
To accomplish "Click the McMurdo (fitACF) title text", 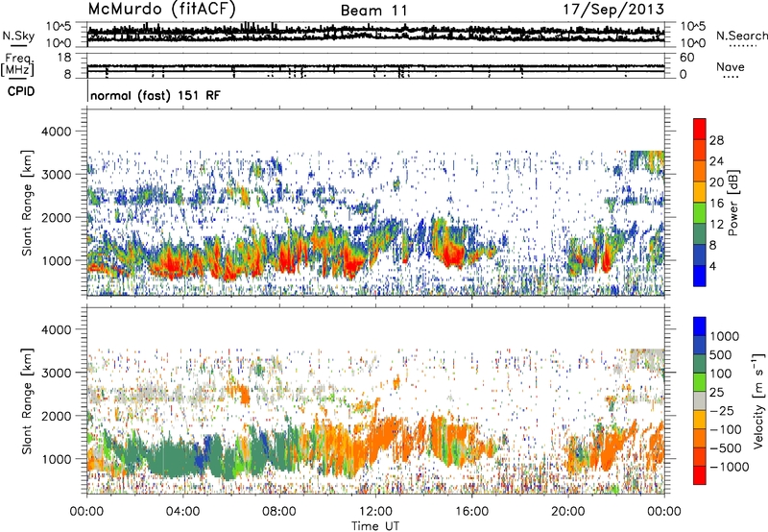I will 162,10.
